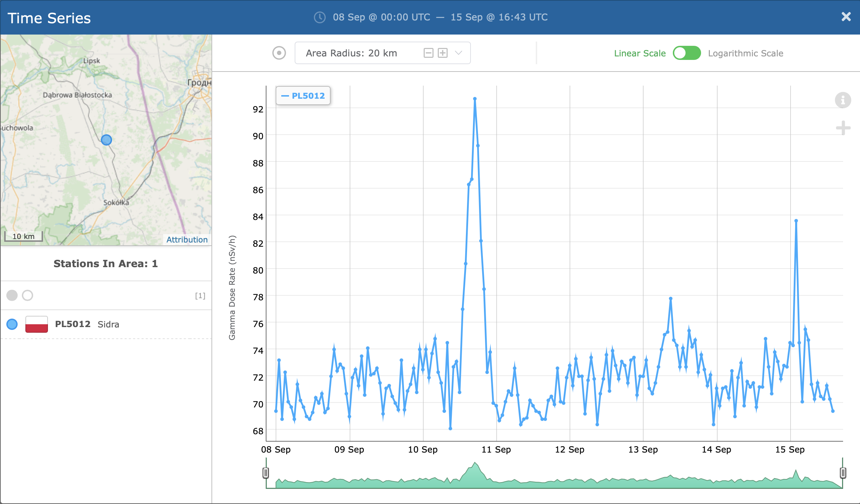The image size is (860, 504).
Task: Close the Time Series panel
Action: [x=846, y=17]
